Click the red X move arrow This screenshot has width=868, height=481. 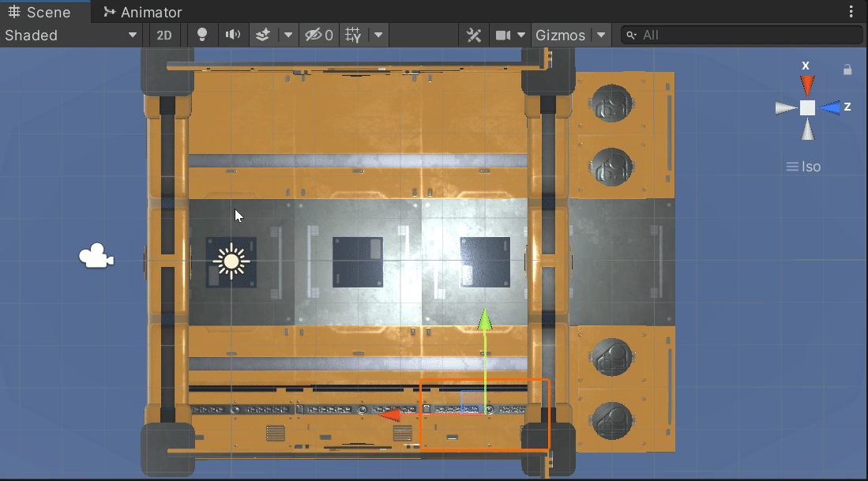coord(390,414)
